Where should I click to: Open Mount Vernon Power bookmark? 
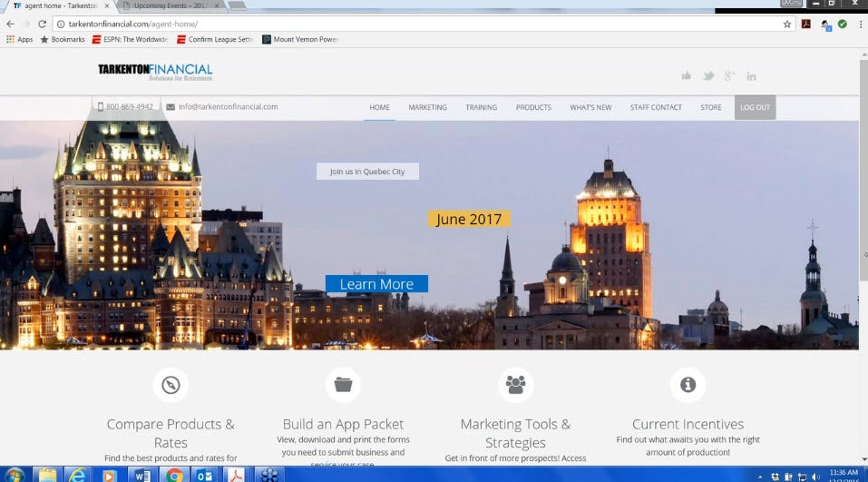[300, 39]
